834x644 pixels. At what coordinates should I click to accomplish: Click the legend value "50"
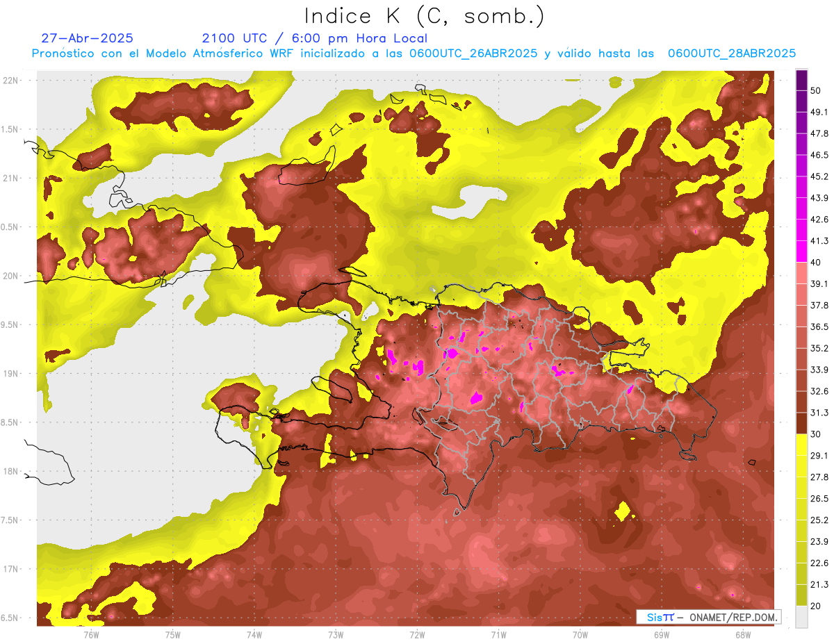click(x=817, y=91)
